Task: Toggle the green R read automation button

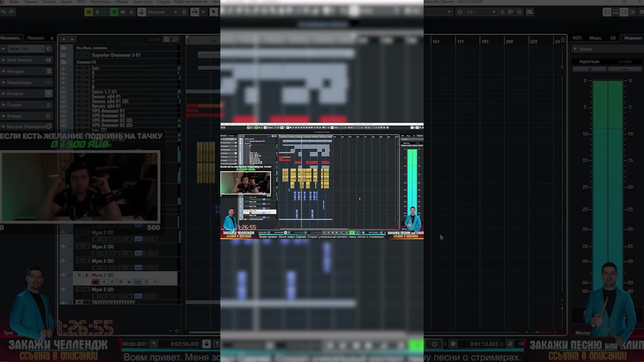Action: [114, 12]
